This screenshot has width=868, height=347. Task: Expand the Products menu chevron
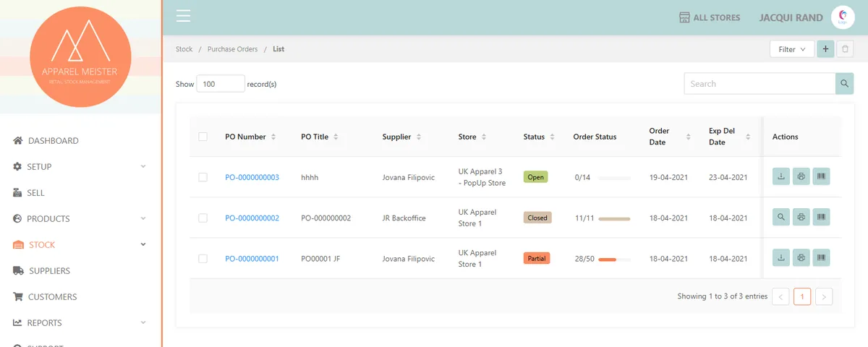point(142,218)
